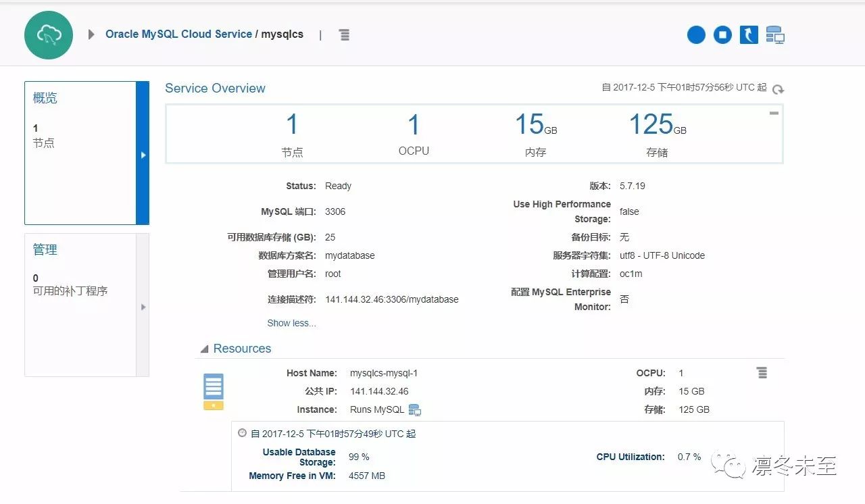Open the service menu icon next to mysqlcs
The height and width of the screenshot is (504, 865).
[x=344, y=34]
